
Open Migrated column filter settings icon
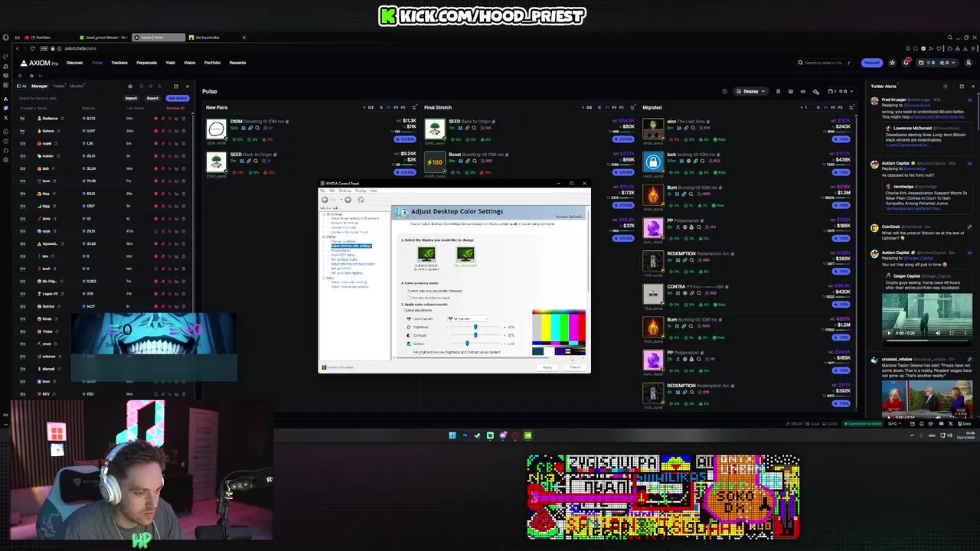pyautogui.click(x=851, y=107)
